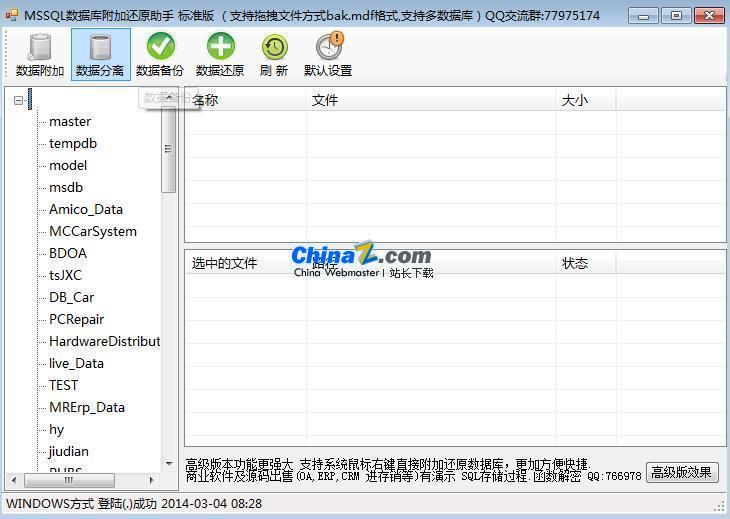Click the tree's vertical scrollbar thumb
This screenshot has width=730, height=519.
[x=169, y=148]
